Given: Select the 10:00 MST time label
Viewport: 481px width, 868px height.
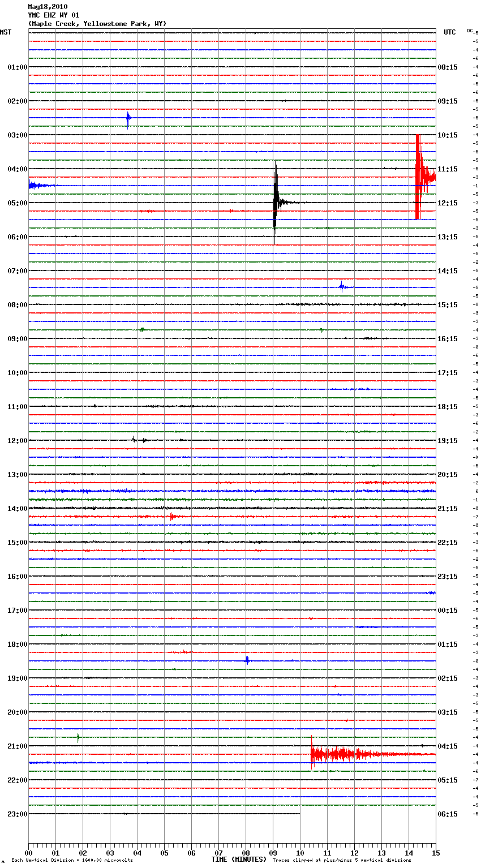Looking at the screenshot, I should coord(17,373).
